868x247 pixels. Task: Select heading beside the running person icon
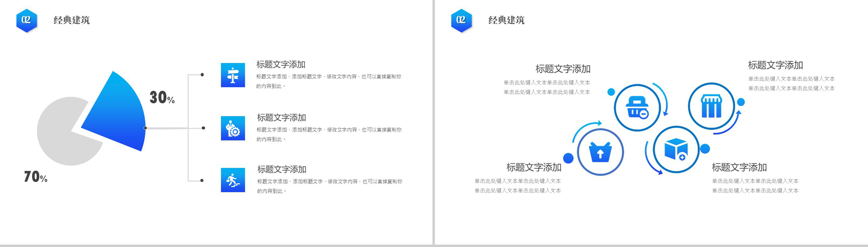point(282,169)
